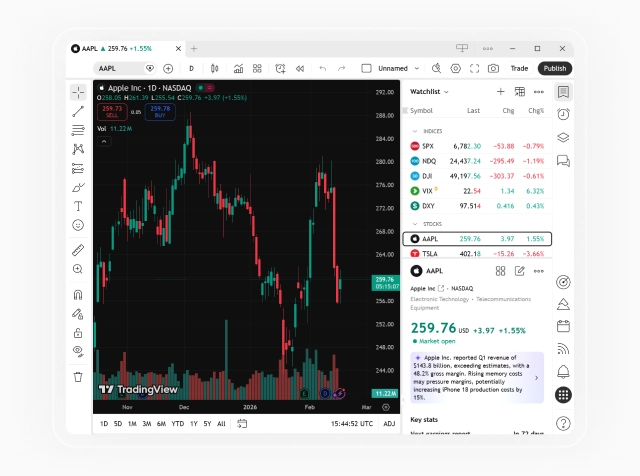Image resolution: width=640 pixels, height=476 pixels.
Task: Select the YTD date range
Action: [x=178, y=424]
